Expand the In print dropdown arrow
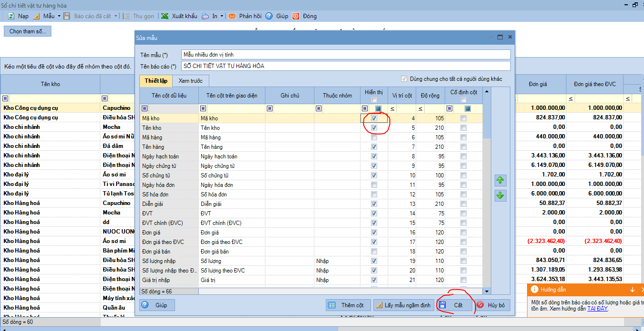Viewport: 644px width, 331px height. click(222, 16)
